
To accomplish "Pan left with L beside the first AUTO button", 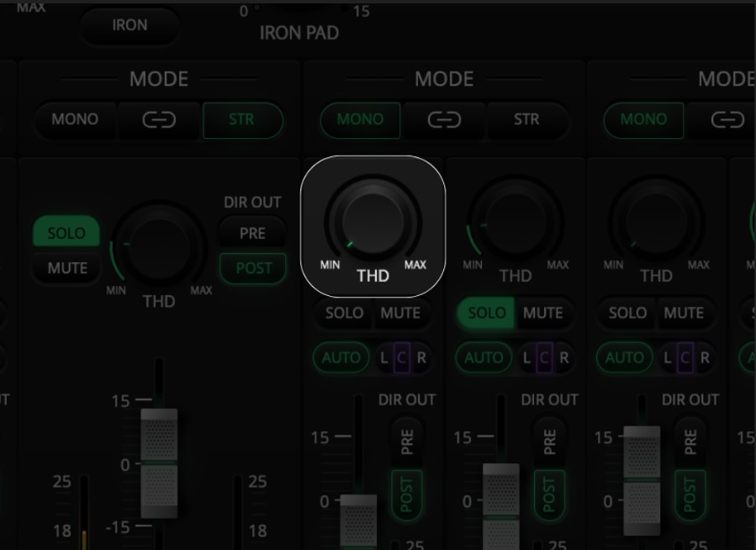I will click(385, 357).
